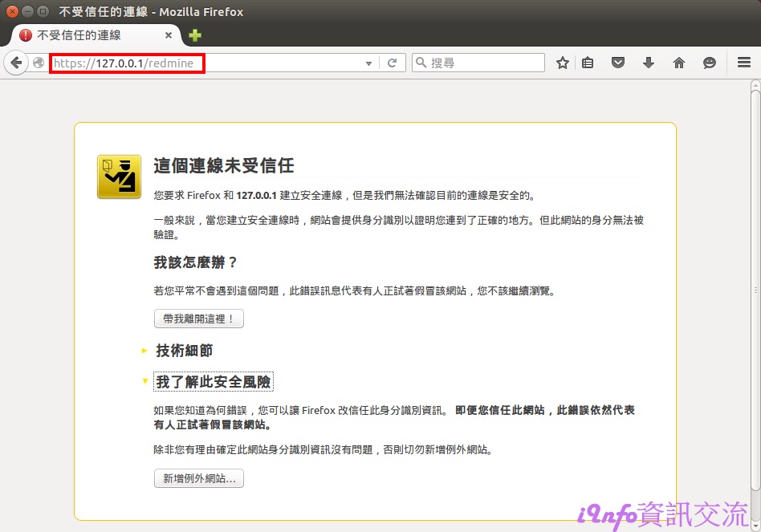Click the site identity globe icon
Image resolution: width=761 pixels, height=532 pixels.
click(x=39, y=63)
